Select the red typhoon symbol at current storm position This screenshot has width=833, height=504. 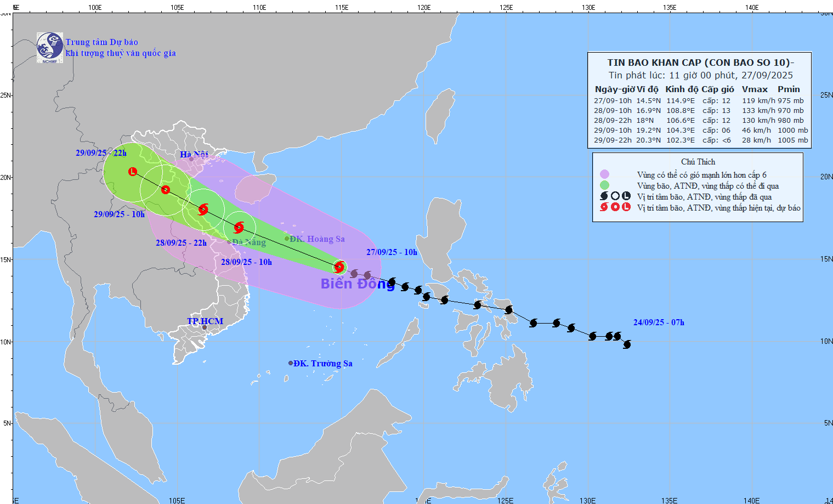[340, 267]
